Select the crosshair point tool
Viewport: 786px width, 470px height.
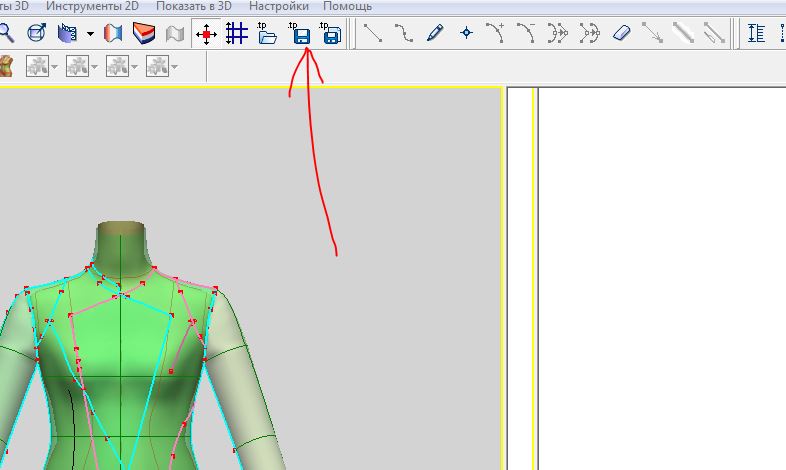[x=465, y=34]
